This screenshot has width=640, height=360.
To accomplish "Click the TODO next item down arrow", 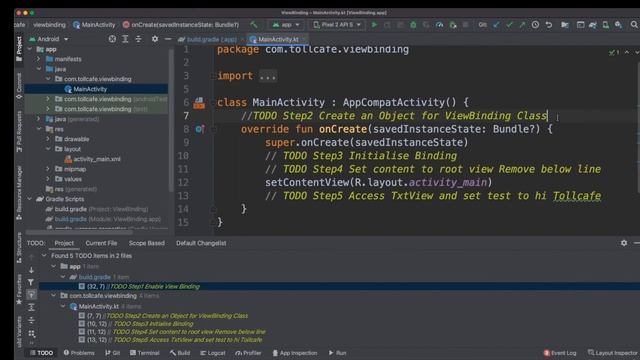I will (x=31, y=270).
